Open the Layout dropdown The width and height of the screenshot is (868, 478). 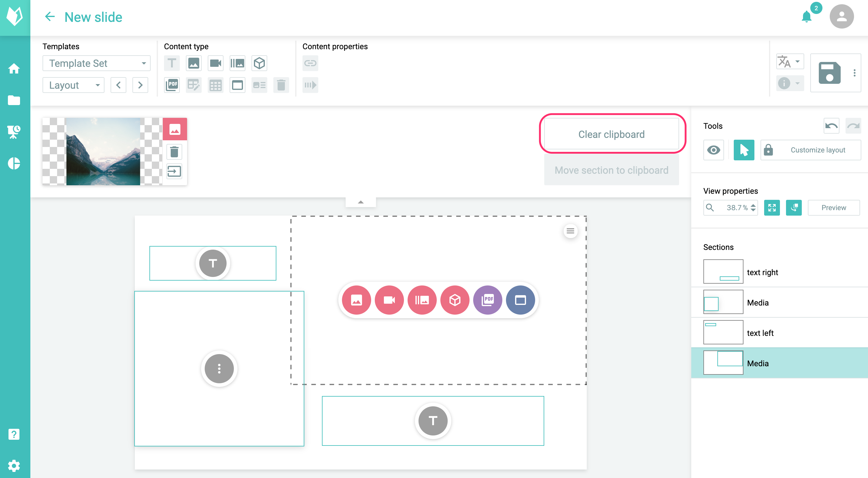pos(73,85)
